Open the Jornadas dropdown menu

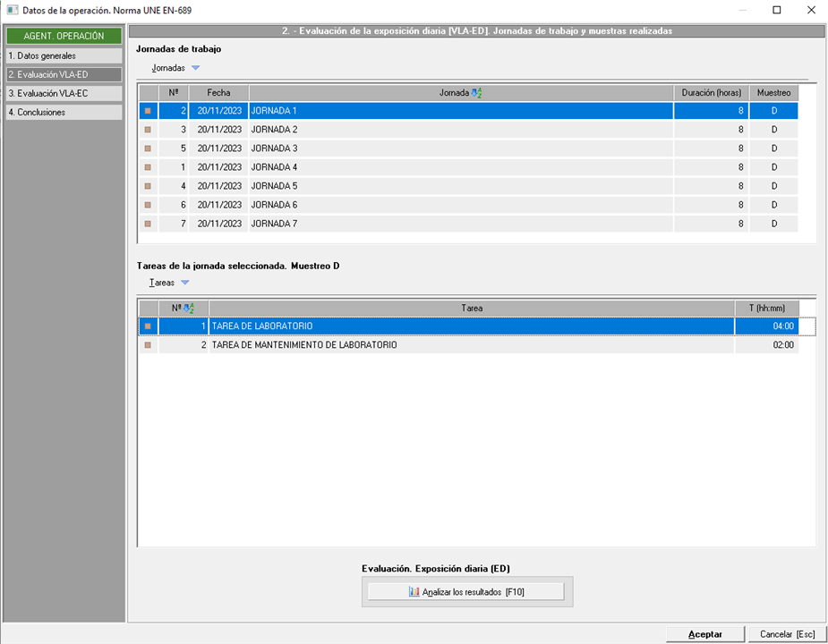point(175,68)
